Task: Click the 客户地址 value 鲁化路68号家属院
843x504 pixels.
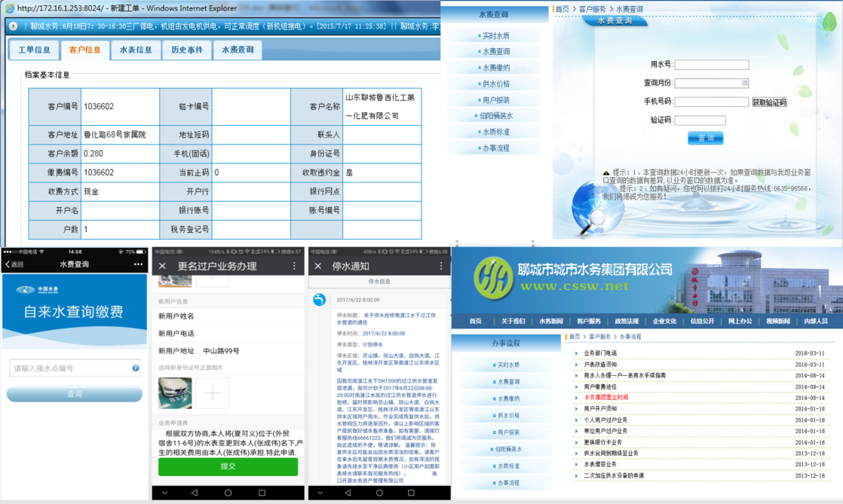Action: pyautogui.click(x=115, y=135)
